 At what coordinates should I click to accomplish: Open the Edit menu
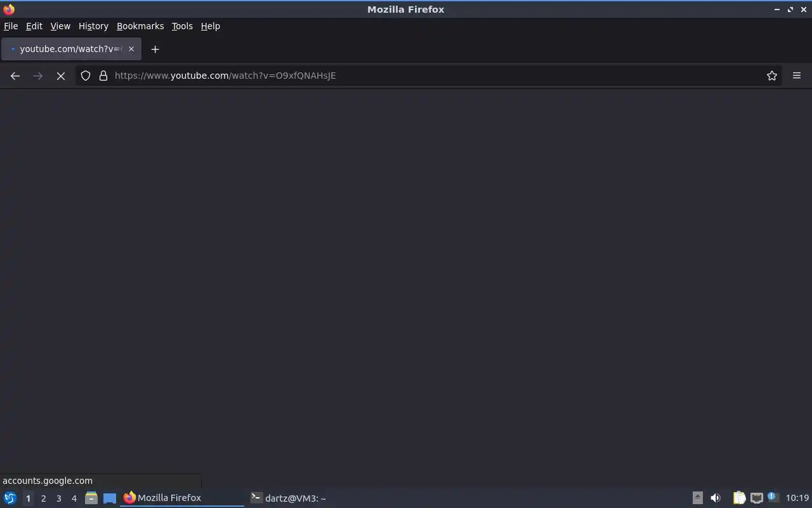click(34, 26)
